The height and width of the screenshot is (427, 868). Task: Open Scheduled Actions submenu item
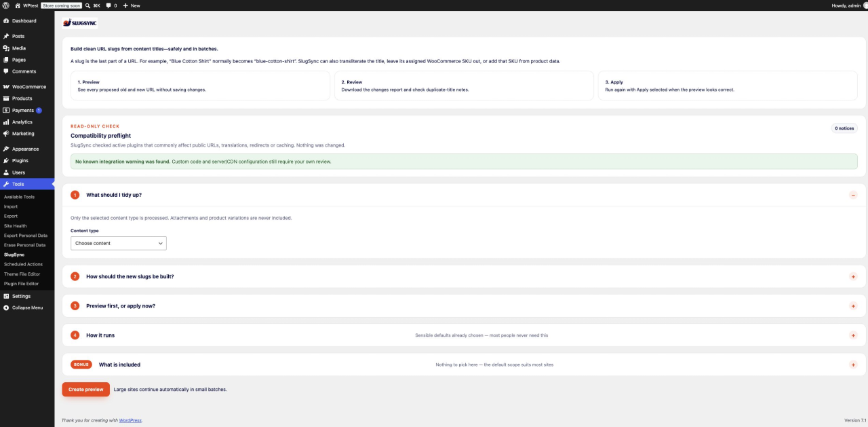23,264
